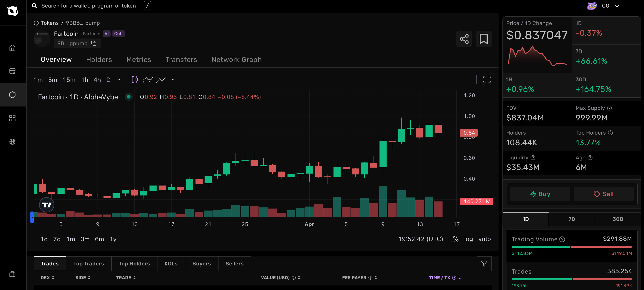Sort by FEE PAYER arrows
This screenshot has width=644, height=290.
(376, 277)
